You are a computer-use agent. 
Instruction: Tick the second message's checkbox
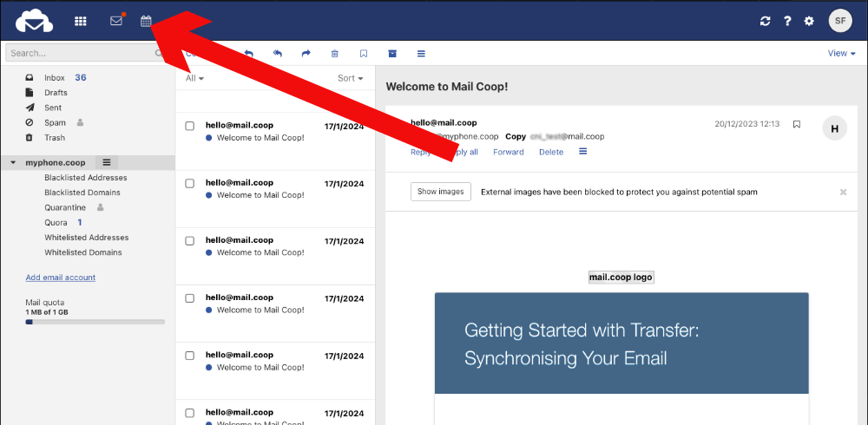(x=190, y=183)
